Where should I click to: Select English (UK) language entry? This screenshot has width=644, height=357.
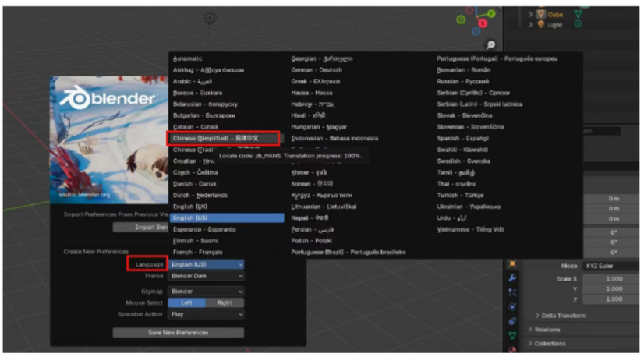(190, 207)
